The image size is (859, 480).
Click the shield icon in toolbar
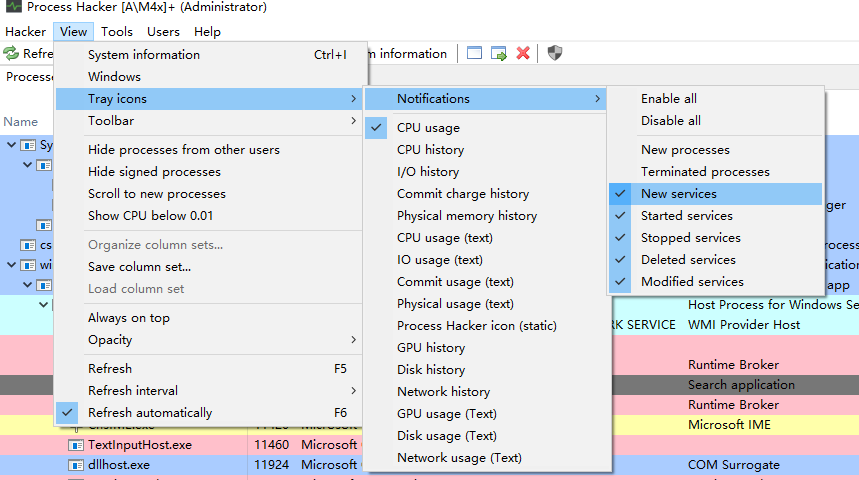[x=555, y=53]
